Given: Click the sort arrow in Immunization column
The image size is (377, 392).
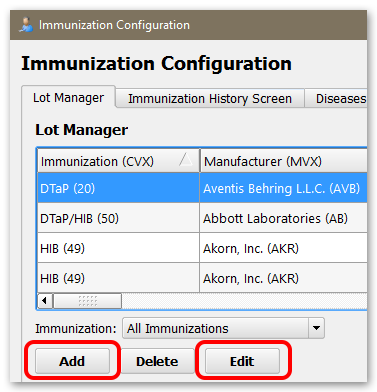Looking at the screenshot, I should point(186,160).
